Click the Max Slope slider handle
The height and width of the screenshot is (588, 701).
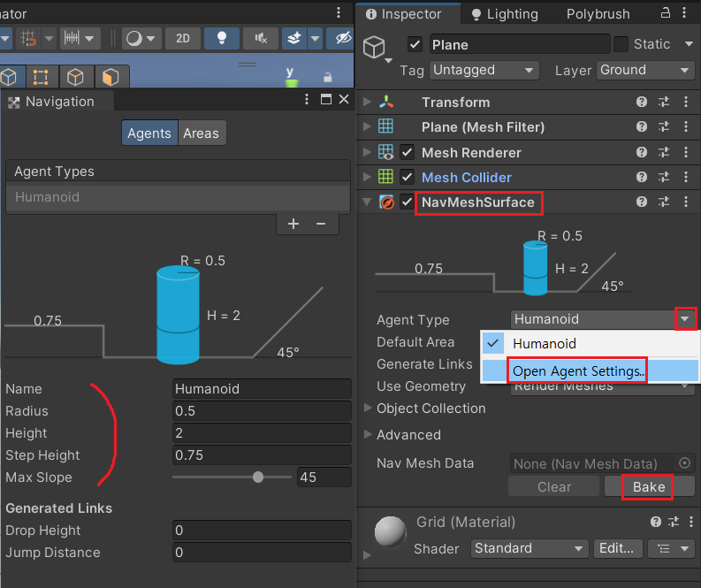(258, 477)
